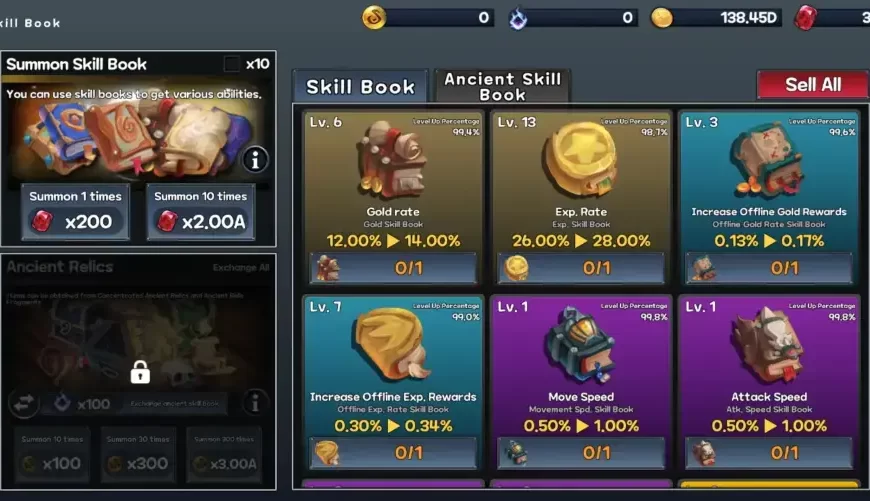Click the Exchange All link in Ancient Relics
The height and width of the screenshot is (501, 870).
tap(241, 267)
